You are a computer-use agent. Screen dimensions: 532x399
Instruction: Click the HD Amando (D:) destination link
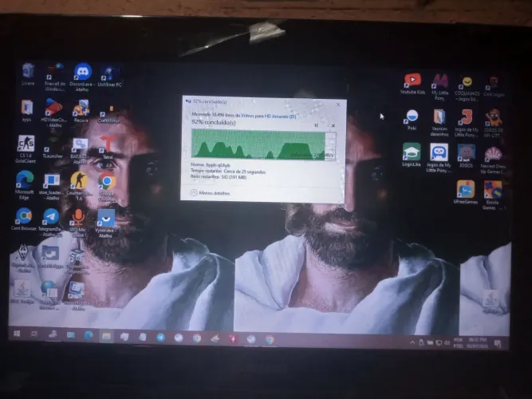pyautogui.click(x=280, y=117)
